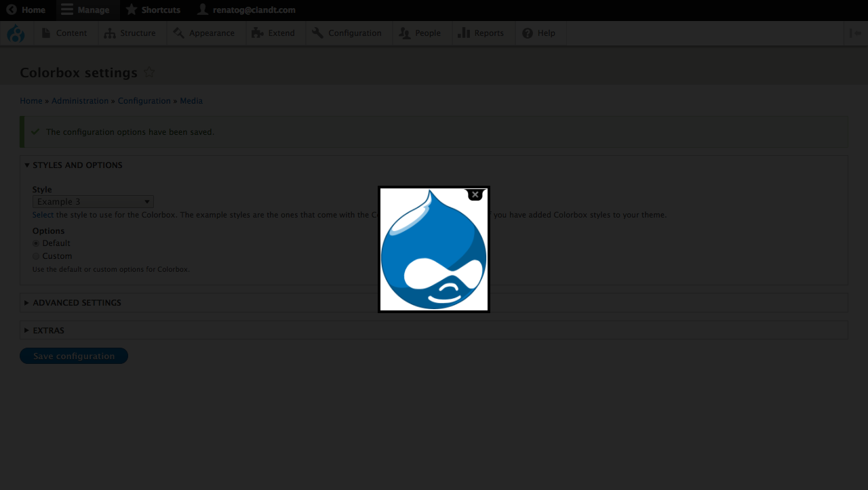Follow the Administration breadcrumb link
The height and width of the screenshot is (490, 868).
point(80,101)
